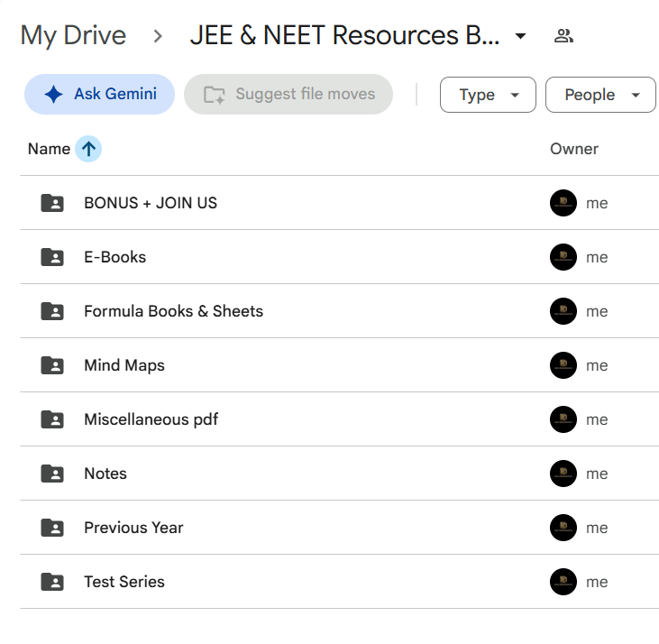Click owner 'me' text in Mind Maps row
The height and width of the screenshot is (644, 659).
597,365
